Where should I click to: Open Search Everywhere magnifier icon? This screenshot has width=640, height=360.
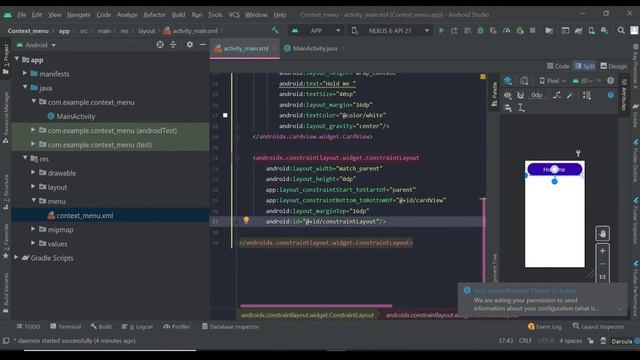621,31
